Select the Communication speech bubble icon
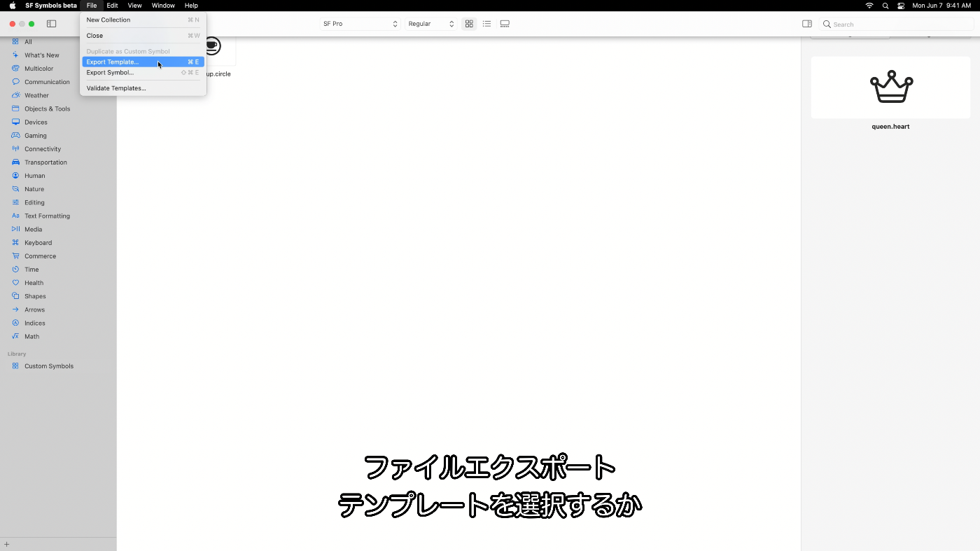980x551 pixels. click(x=15, y=82)
